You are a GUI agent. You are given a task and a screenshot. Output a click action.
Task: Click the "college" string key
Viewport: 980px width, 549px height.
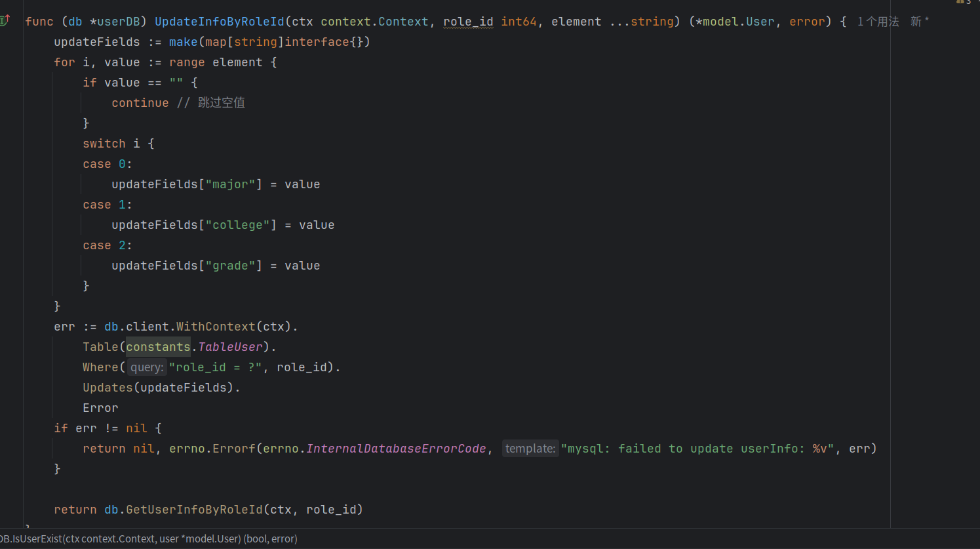click(237, 225)
